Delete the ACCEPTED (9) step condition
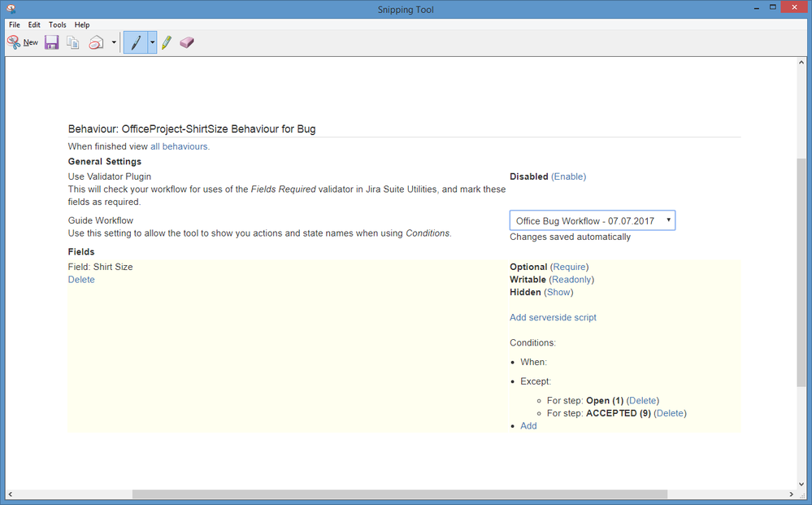 point(670,413)
